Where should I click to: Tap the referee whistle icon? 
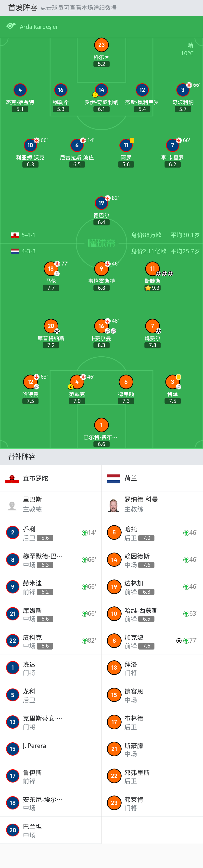[x=11, y=26]
